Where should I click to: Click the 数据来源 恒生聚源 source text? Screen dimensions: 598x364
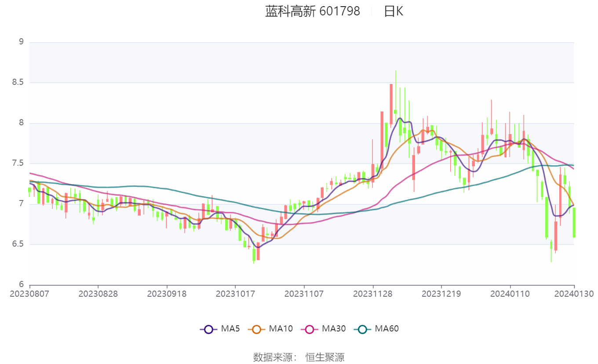pos(299,357)
